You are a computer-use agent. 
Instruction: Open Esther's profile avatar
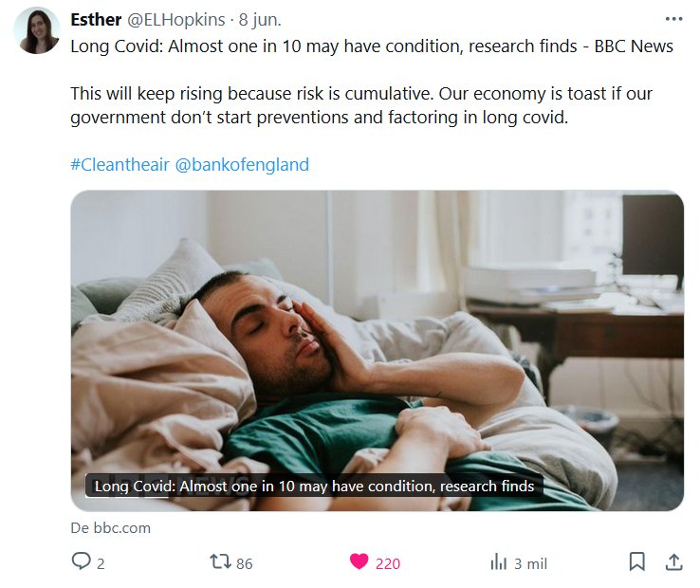[37, 31]
